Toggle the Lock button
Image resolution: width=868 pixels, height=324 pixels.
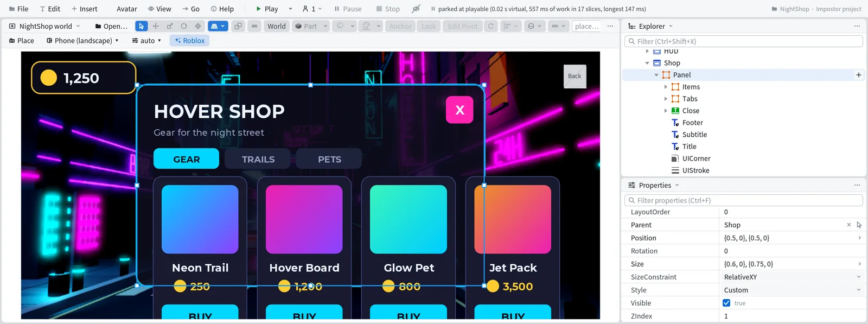coord(429,26)
